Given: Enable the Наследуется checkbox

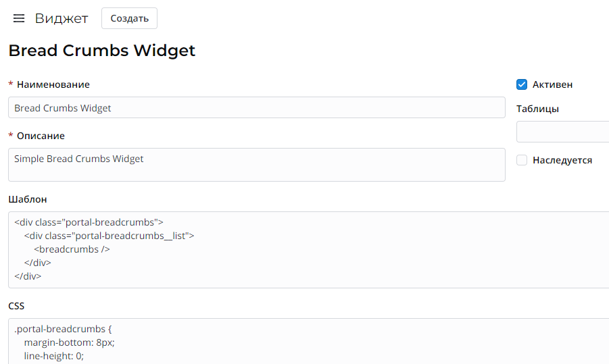Looking at the screenshot, I should 522,160.
